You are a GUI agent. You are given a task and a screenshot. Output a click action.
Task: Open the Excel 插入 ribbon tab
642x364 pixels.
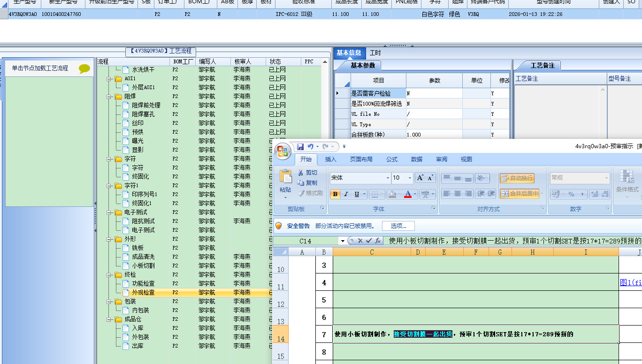331,159
